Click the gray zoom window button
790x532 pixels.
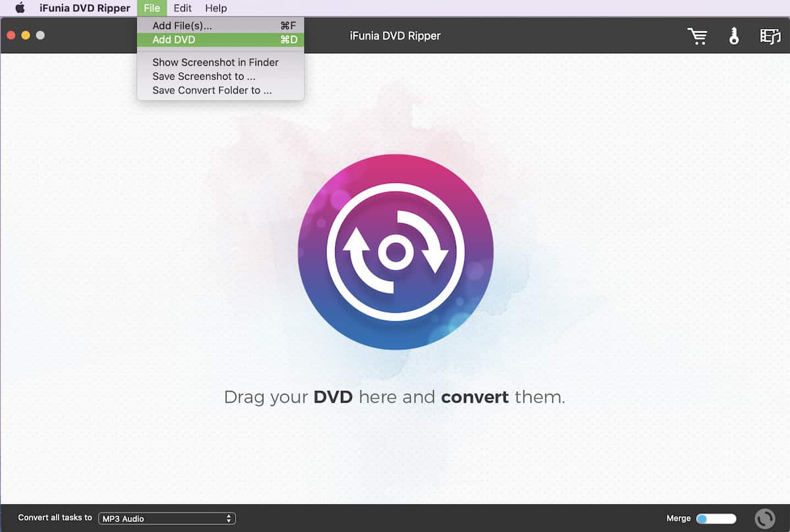[40, 36]
